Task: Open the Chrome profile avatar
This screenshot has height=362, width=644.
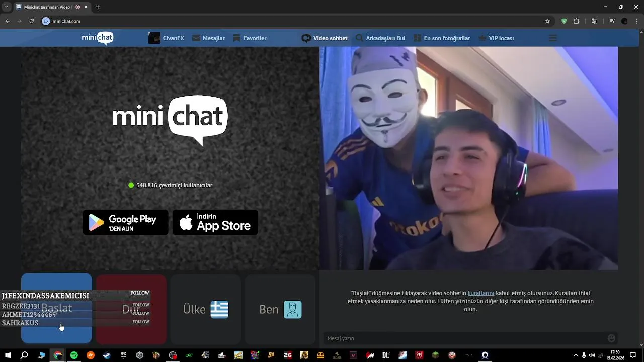Action: 625,21
